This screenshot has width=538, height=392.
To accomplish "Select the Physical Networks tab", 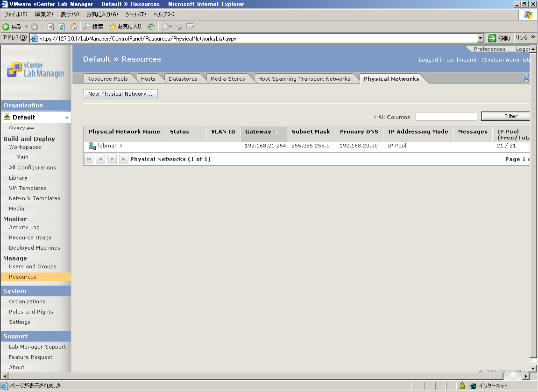I will [391, 79].
